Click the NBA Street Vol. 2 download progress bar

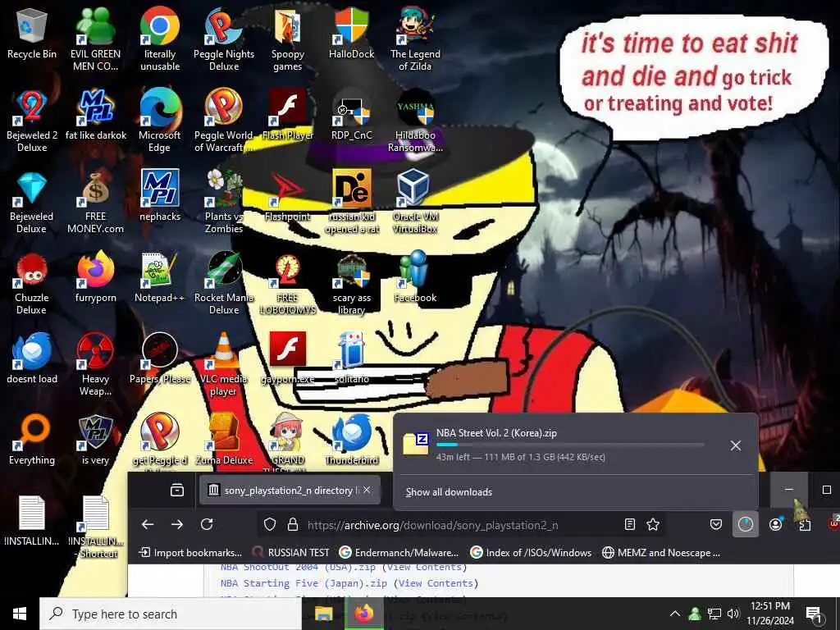tap(570, 445)
